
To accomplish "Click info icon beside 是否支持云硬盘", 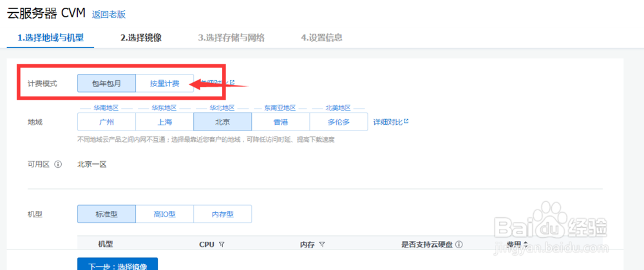I will 459,244.
